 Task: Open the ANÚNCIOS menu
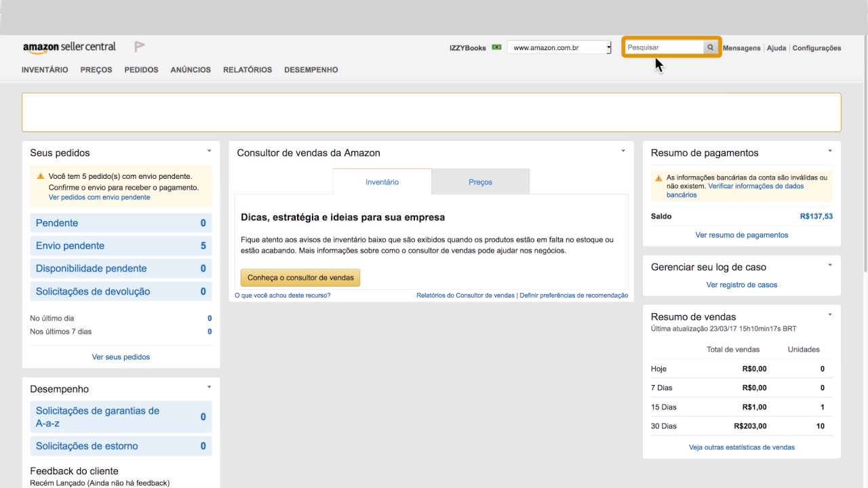click(x=191, y=70)
